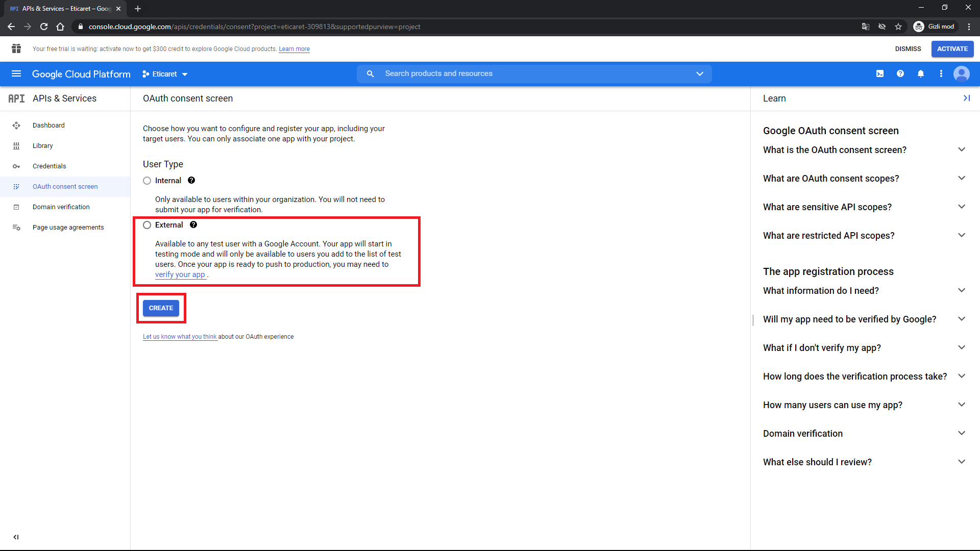Expand 'What are restricted API scopes?'
980x551 pixels.
962,235
